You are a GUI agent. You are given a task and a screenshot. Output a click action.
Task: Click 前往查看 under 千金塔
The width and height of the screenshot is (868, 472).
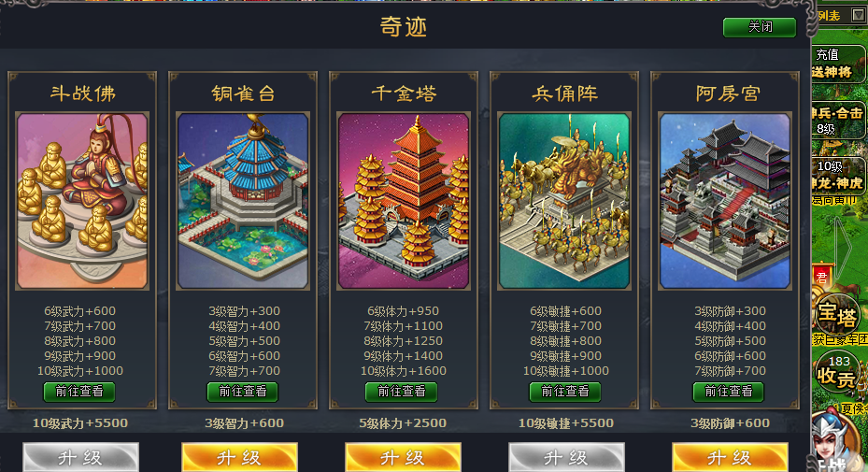pos(402,392)
